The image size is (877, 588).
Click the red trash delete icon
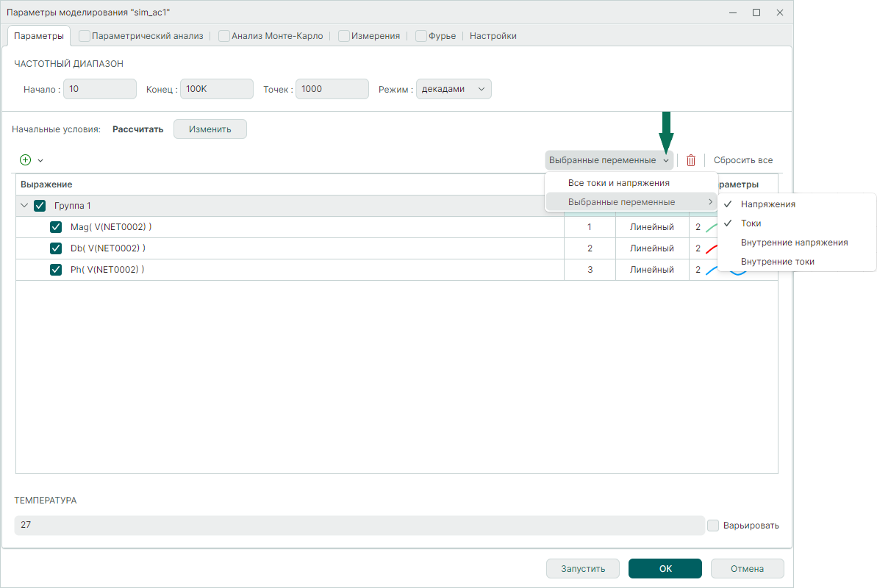tap(690, 160)
